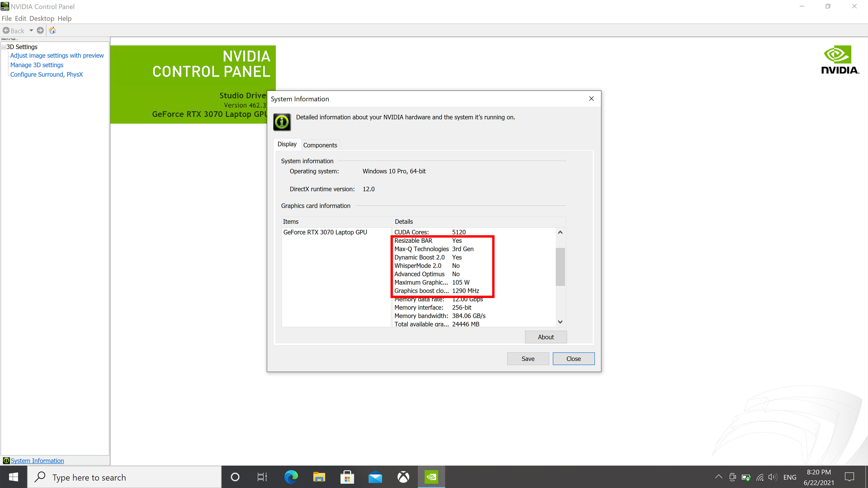Click the Memory bandwidth row
Image resolution: width=868 pixels, height=488 pixels.
click(x=440, y=316)
